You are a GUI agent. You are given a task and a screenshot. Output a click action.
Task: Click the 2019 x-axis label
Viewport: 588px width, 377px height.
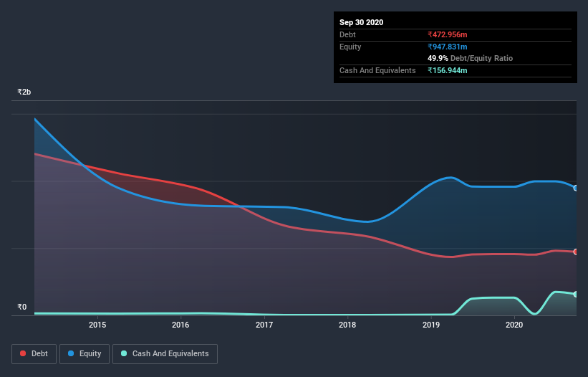[x=431, y=325]
